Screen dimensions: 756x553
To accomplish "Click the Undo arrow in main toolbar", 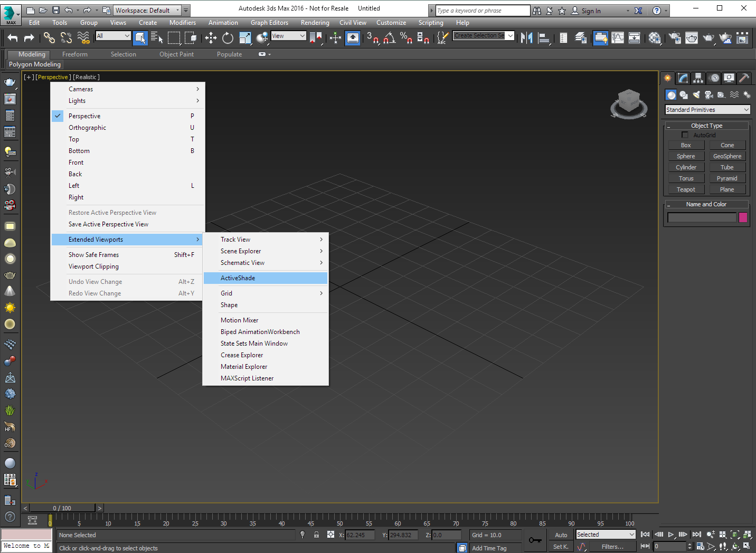I will click(13, 37).
